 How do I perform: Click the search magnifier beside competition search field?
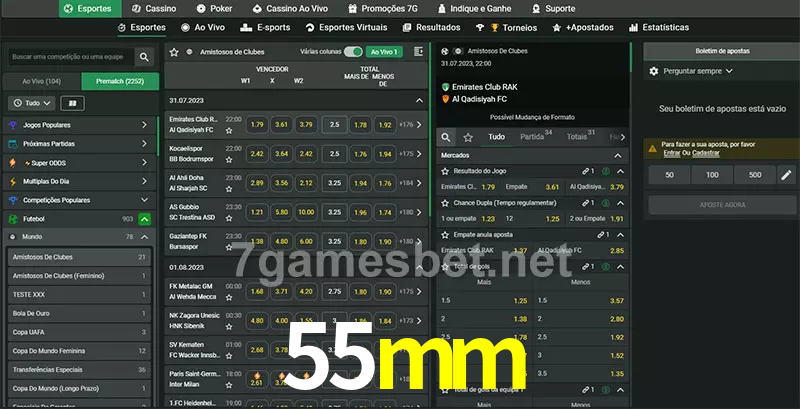pos(146,59)
